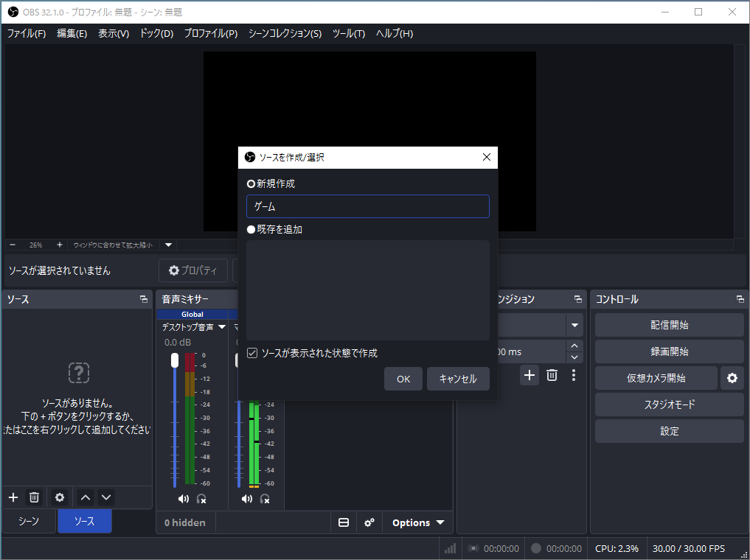Open 設定 from the コントロール dock

[x=669, y=431]
